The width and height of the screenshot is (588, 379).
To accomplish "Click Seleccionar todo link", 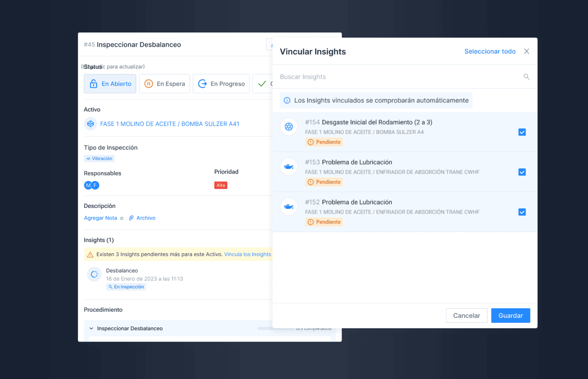I will (x=490, y=51).
